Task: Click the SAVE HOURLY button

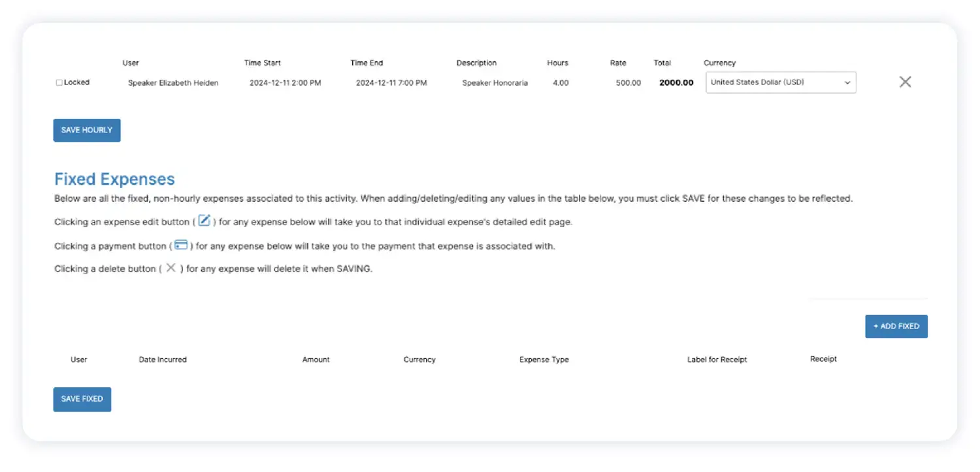Action: point(87,130)
